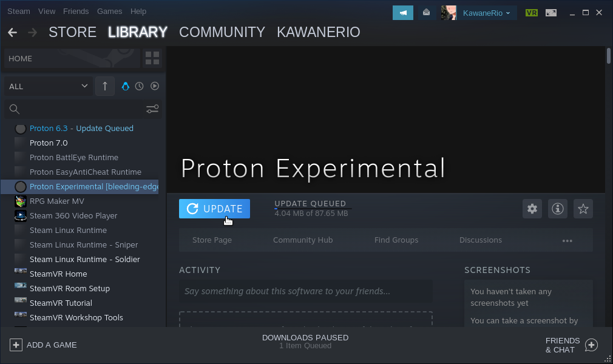Open the Community Hub link

pyautogui.click(x=303, y=240)
